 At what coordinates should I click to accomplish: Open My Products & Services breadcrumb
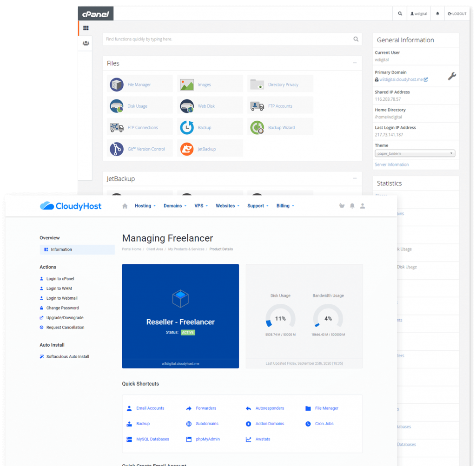[x=186, y=249]
